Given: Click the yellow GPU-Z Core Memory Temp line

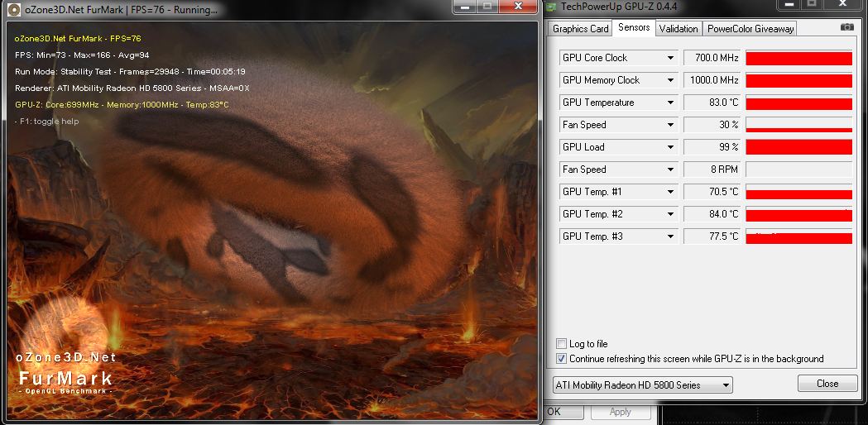Looking at the screenshot, I should click(x=122, y=104).
